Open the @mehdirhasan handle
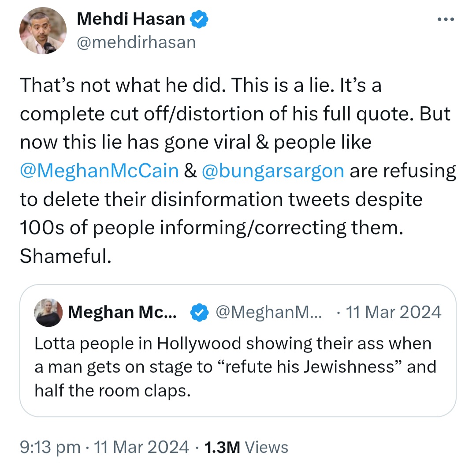Screen dimensions: 476x463 [136, 42]
